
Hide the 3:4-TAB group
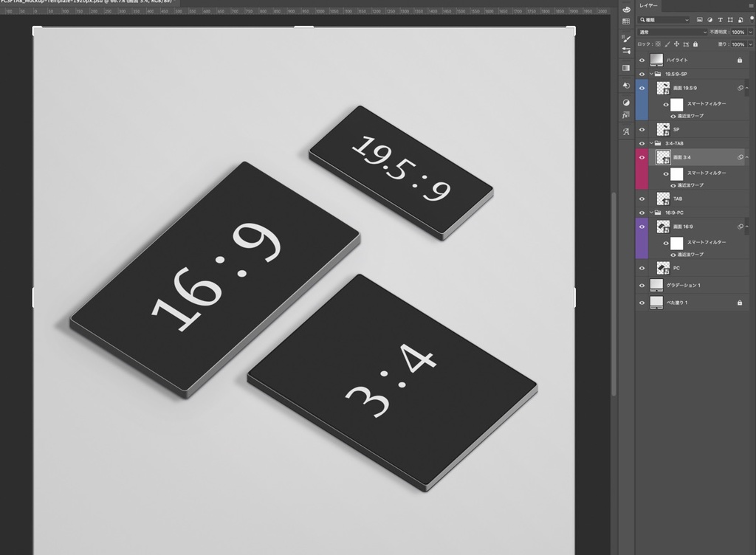[x=642, y=144]
